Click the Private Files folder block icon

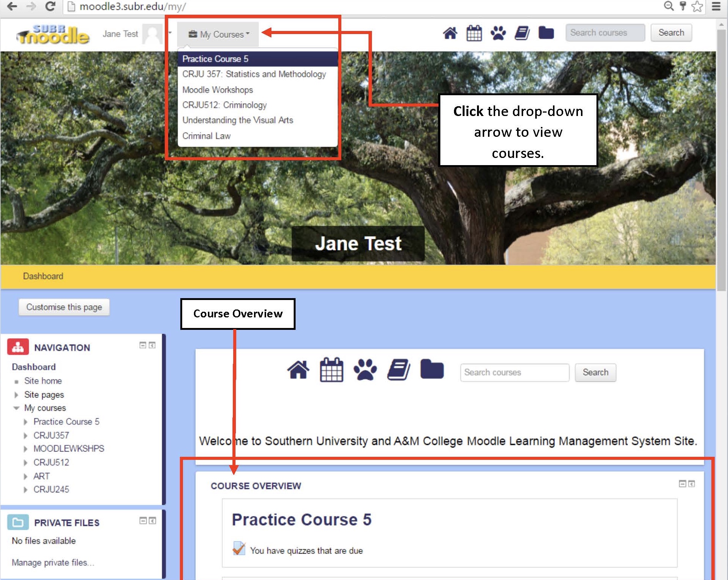18,522
